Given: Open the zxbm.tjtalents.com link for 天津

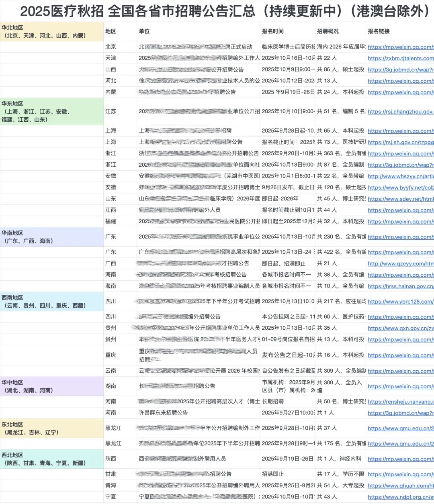Looking at the screenshot, I should [x=400, y=58].
